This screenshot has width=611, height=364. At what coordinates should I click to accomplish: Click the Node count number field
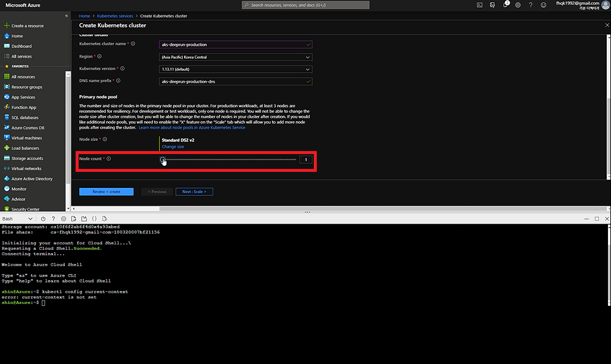click(x=306, y=159)
